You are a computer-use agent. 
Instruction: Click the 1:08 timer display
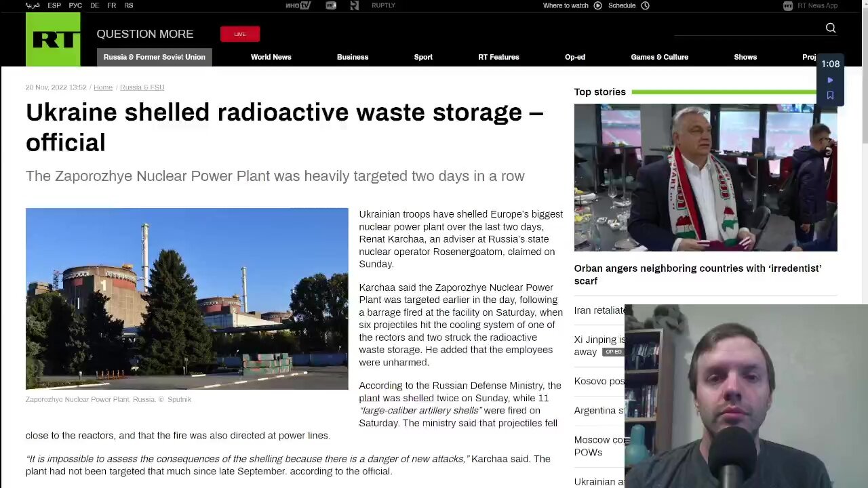pos(830,64)
